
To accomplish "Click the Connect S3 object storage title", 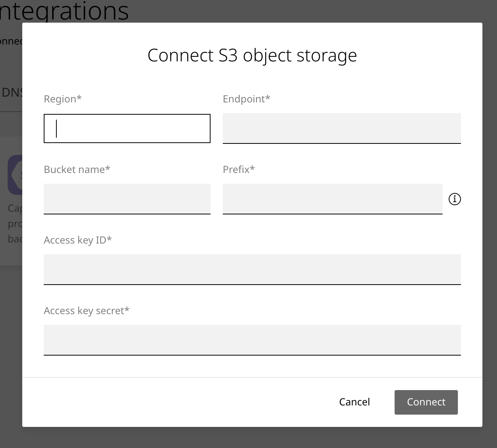I will (252, 55).
